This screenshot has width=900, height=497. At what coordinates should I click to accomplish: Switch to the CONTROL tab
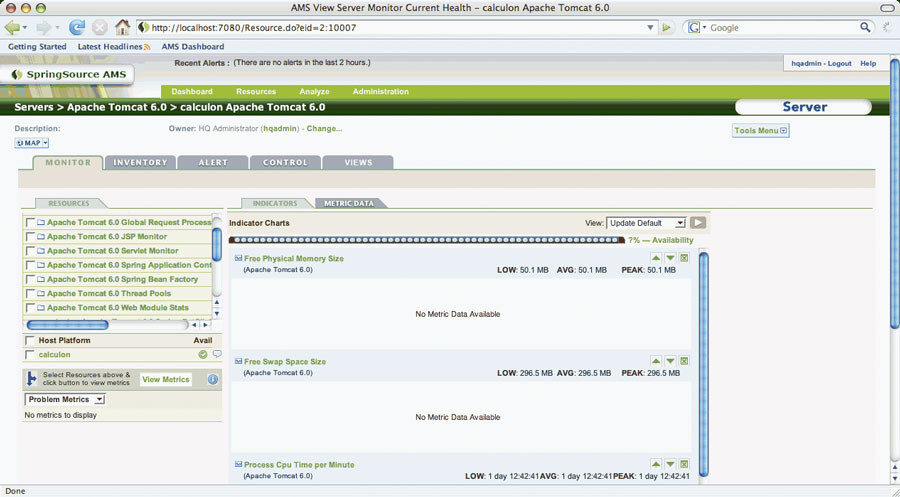pyautogui.click(x=285, y=162)
